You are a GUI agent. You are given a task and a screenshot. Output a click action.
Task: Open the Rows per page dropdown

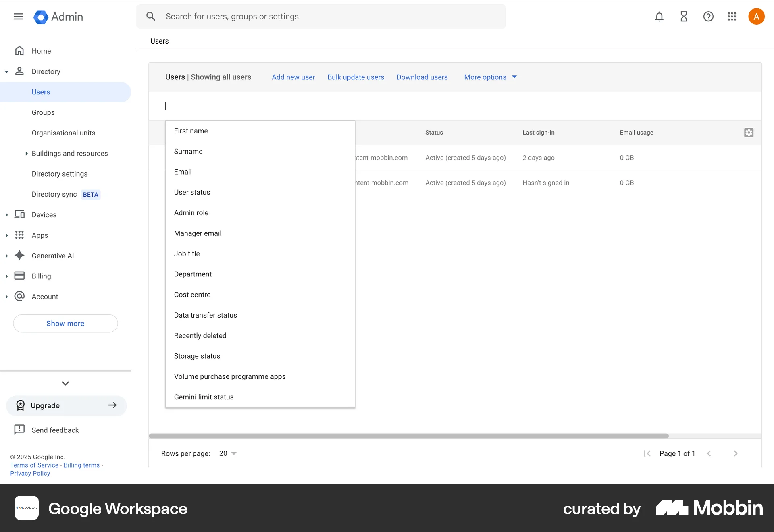227,453
